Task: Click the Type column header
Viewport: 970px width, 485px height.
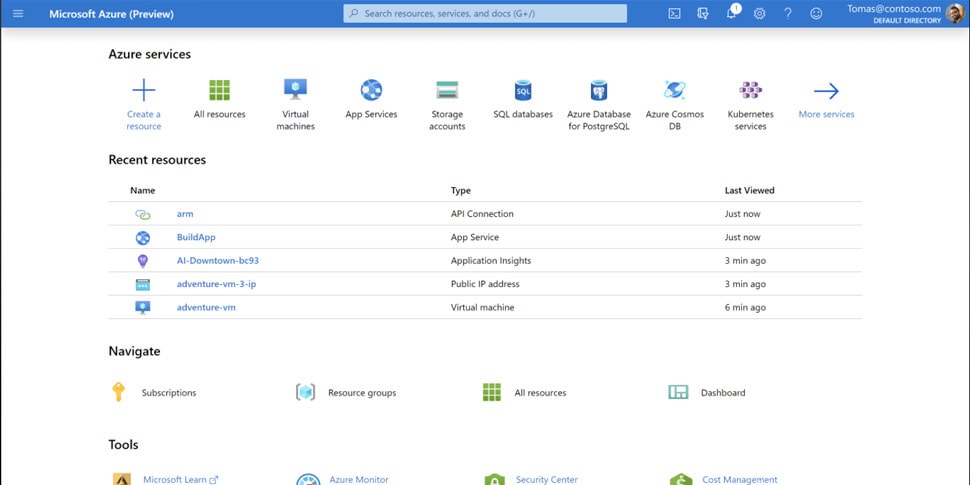Action: [x=461, y=191]
